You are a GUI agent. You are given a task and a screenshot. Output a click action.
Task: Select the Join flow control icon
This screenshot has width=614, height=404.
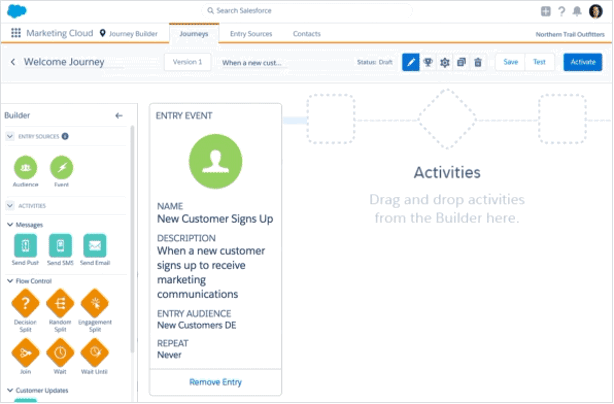(x=25, y=353)
